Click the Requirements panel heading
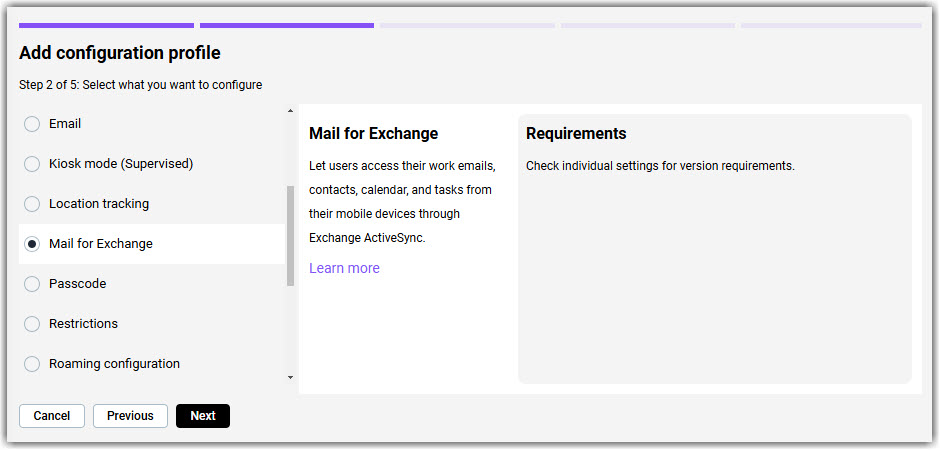940x450 pixels. click(576, 134)
